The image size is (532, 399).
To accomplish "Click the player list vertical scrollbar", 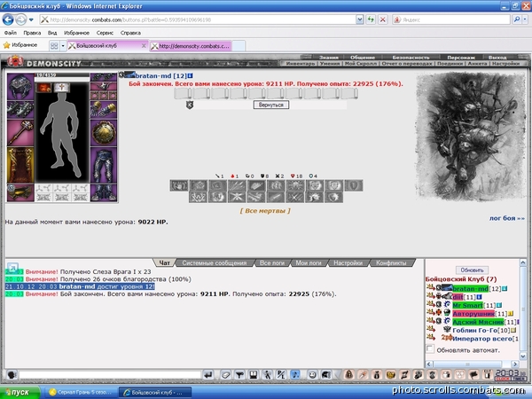I will [523, 309].
